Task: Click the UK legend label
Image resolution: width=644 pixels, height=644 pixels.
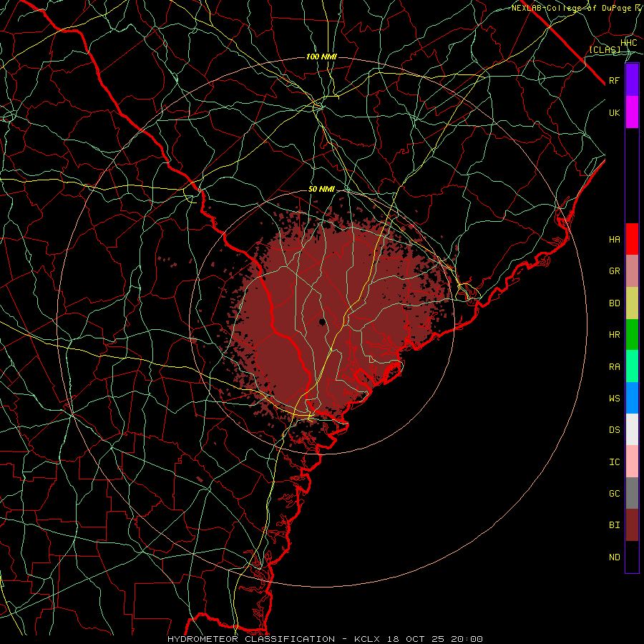Action: 615,112
